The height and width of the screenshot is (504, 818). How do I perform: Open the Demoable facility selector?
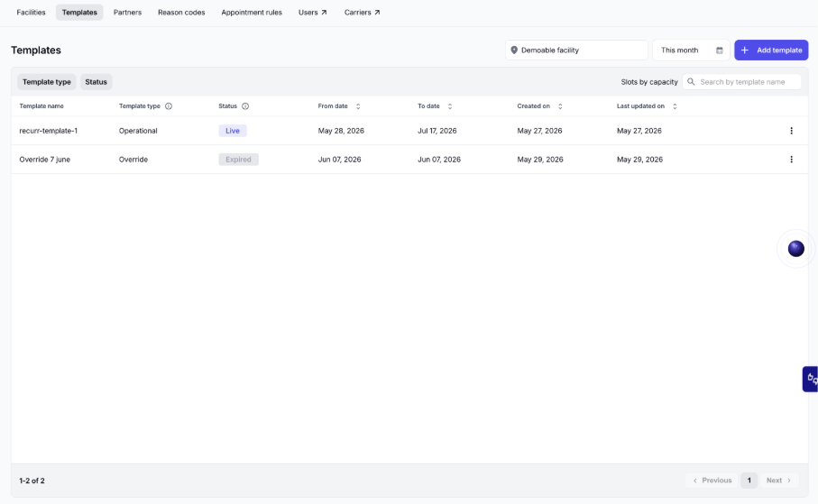(x=576, y=50)
